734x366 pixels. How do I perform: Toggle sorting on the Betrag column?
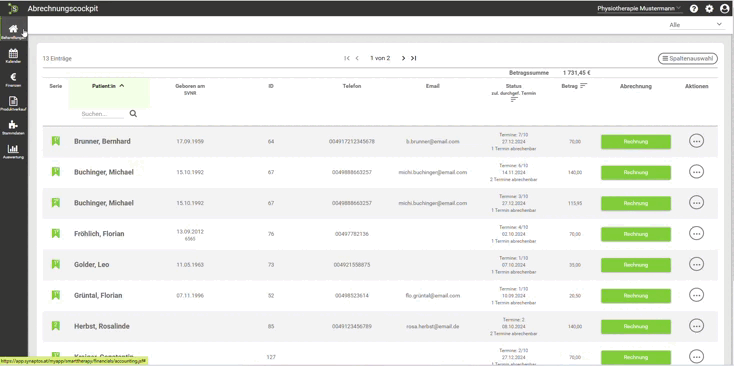click(x=583, y=86)
